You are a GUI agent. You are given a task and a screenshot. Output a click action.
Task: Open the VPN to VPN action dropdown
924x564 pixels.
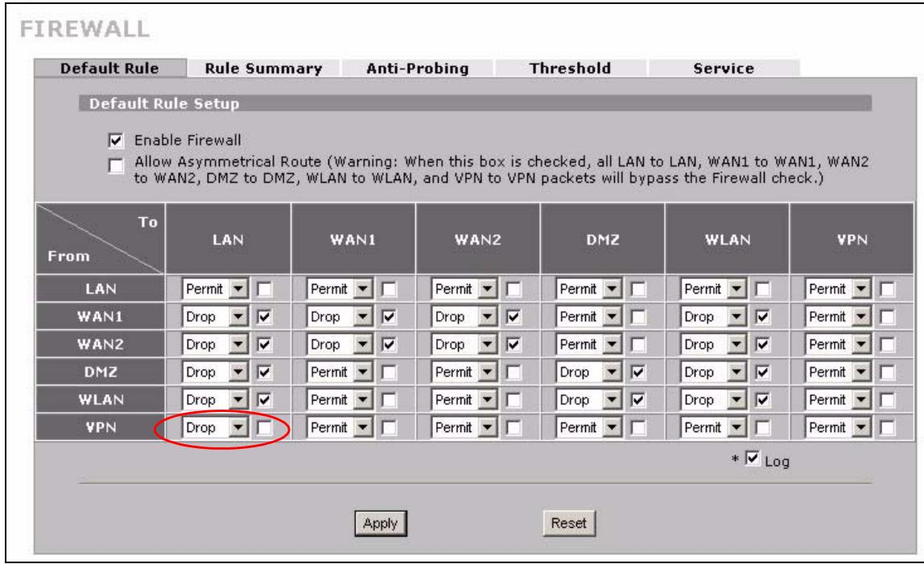tap(838, 427)
